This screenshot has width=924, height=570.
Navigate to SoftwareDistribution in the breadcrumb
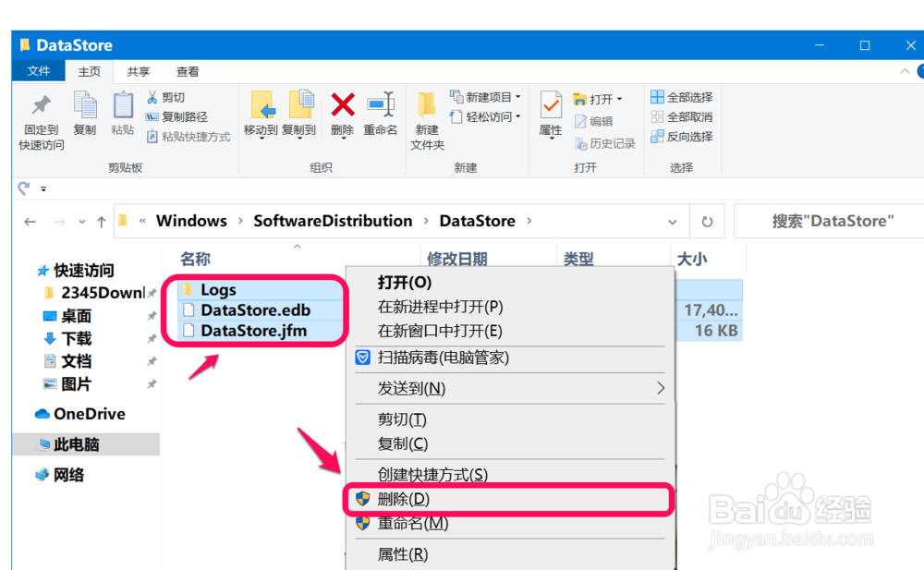pos(333,221)
